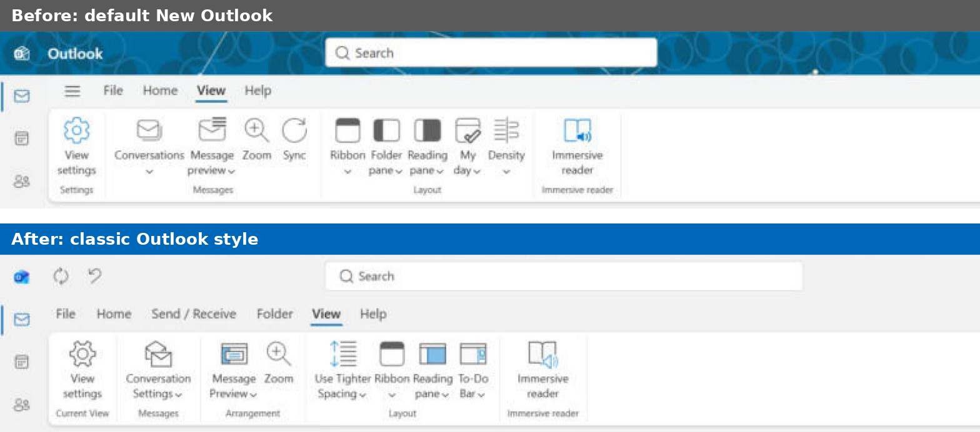Click the undo arrow in After title bar
Screen dimensions: 980x432
click(x=95, y=275)
